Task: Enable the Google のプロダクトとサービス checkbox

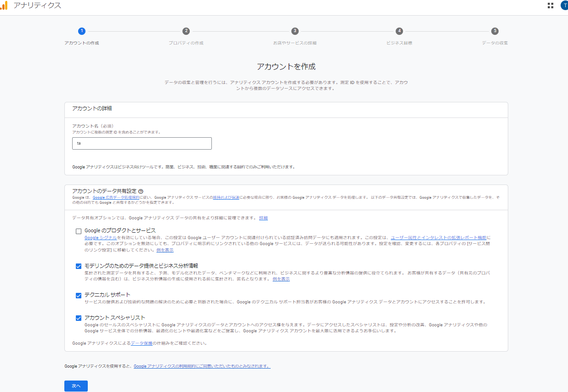Action: coord(79,231)
